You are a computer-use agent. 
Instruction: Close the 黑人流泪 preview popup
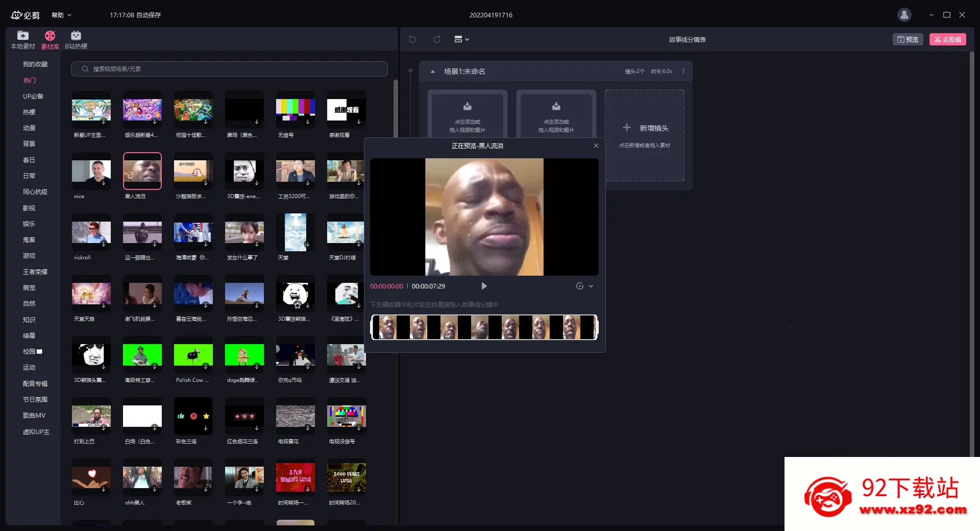click(596, 146)
